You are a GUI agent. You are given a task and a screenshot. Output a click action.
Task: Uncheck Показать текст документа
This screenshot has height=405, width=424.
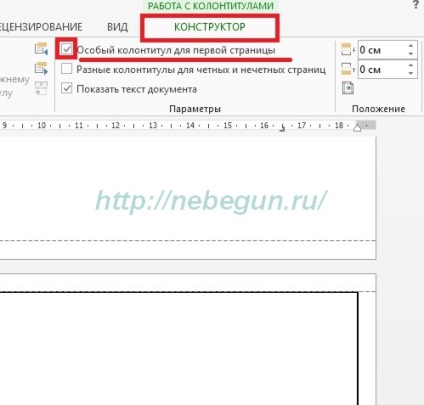pos(67,89)
